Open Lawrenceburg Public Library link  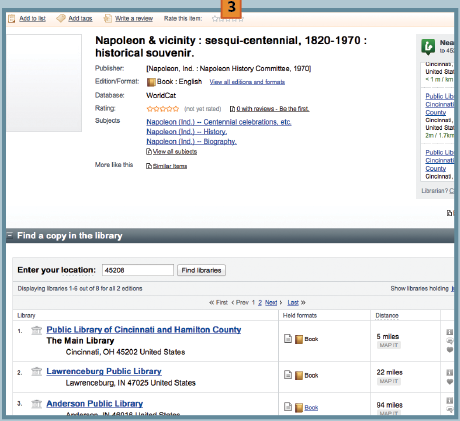coord(104,371)
